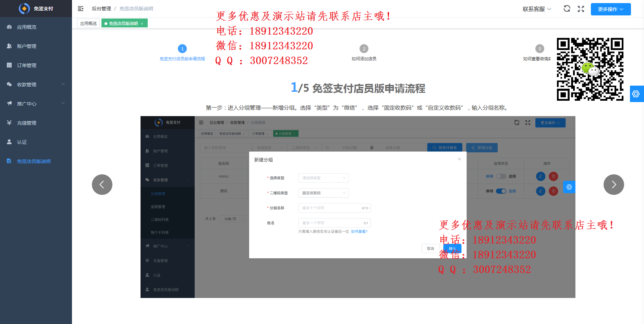The width and height of the screenshot is (644, 324).
Task: Go to 订单管理 in the sidebar
Action: pyautogui.click(x=36, y=65)
